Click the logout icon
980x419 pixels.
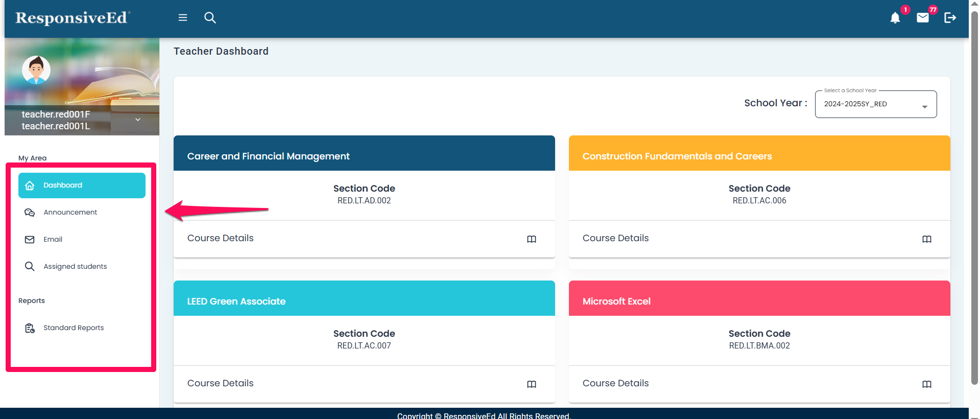coord(950,18)
